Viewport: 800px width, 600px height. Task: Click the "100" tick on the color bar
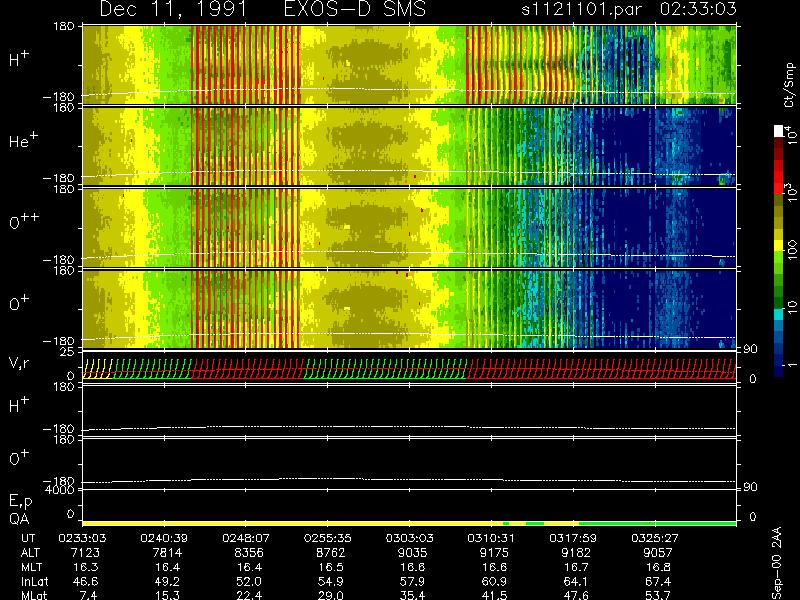(792, 251)
